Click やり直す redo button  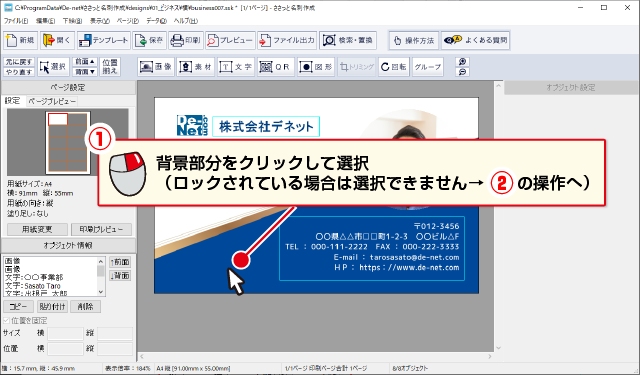19,72
